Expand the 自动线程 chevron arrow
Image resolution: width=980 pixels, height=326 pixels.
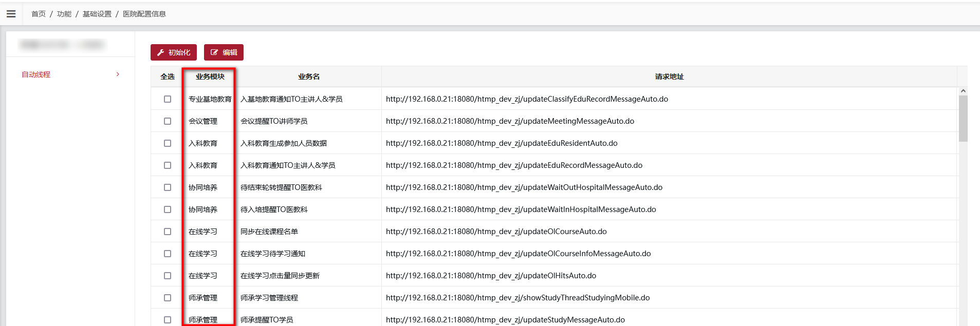(118, 74)
